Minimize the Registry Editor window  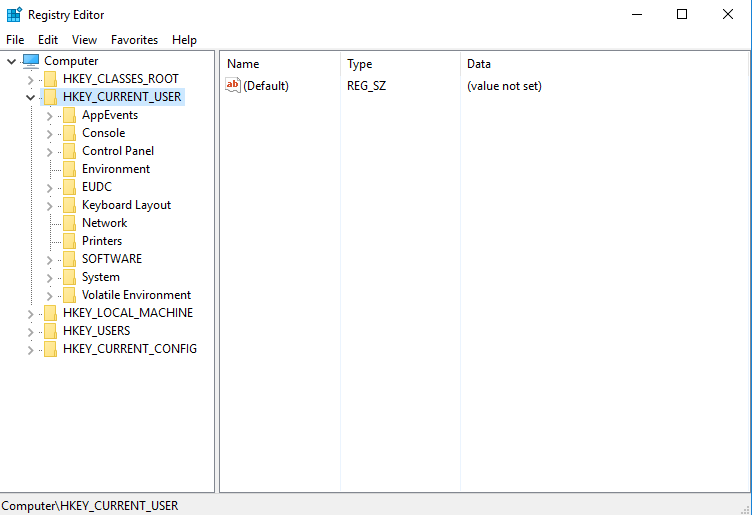(x=637, y=14)
